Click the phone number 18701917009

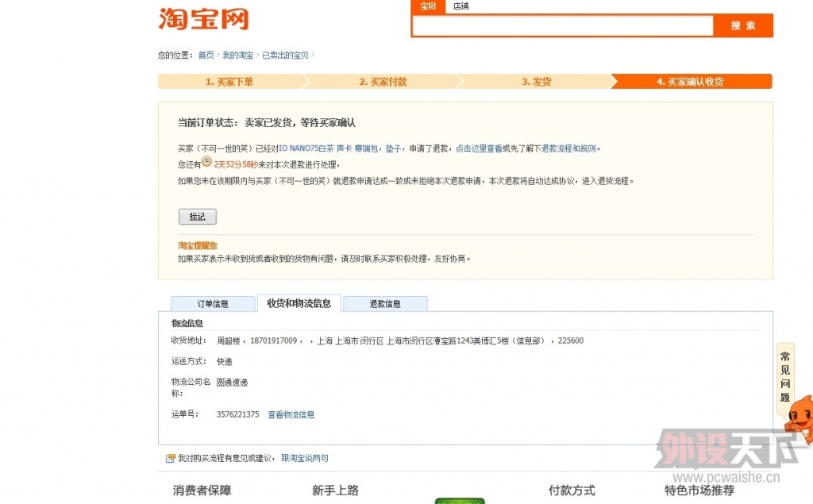(274, 340)
